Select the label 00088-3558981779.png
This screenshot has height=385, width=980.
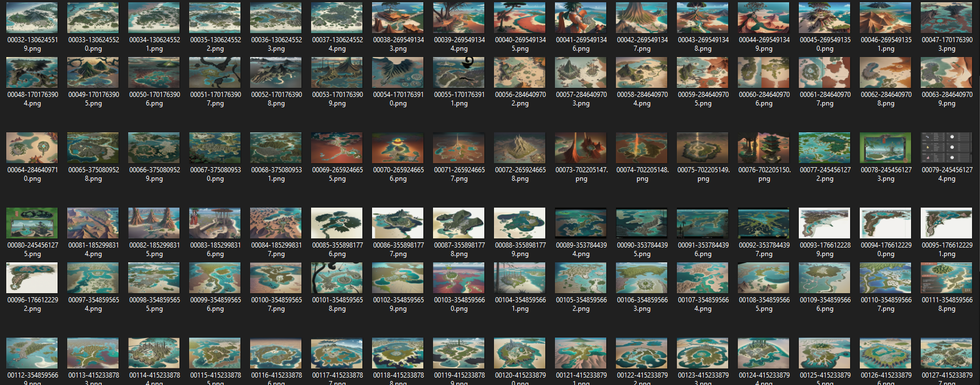point(520,250)
